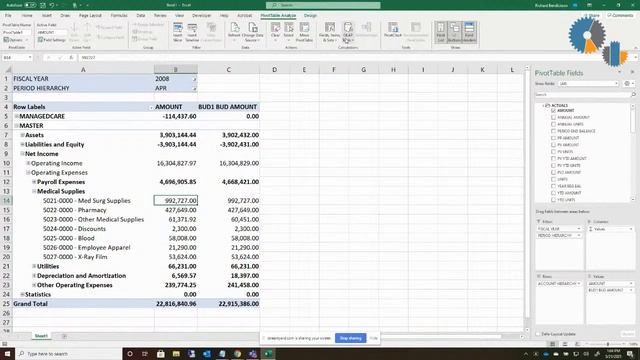Click the zoom slider in status bar
The image size is (640, 360).
607,344
